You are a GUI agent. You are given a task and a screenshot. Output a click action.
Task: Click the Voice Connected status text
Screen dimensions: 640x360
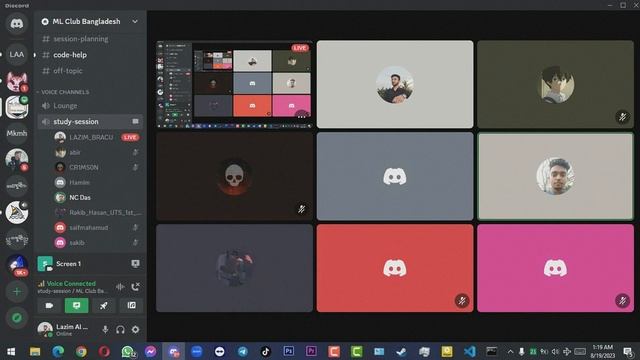[71, 283]
